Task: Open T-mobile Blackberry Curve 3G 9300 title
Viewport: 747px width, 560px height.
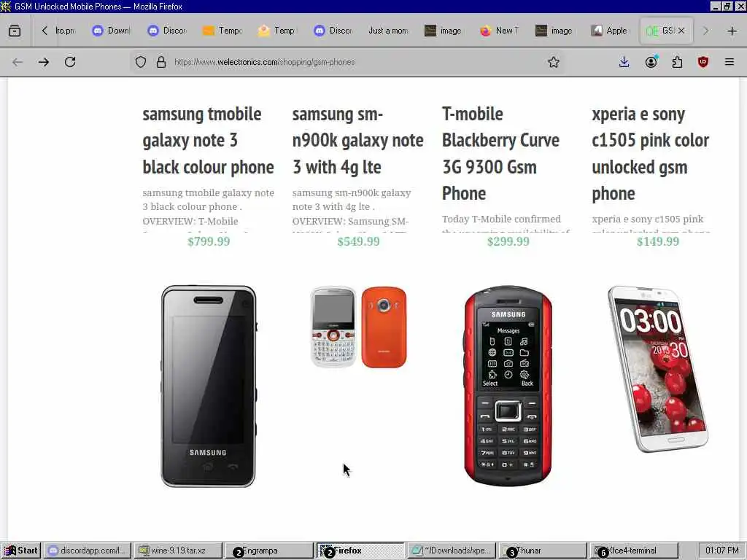Action: (x=500, y=153)
